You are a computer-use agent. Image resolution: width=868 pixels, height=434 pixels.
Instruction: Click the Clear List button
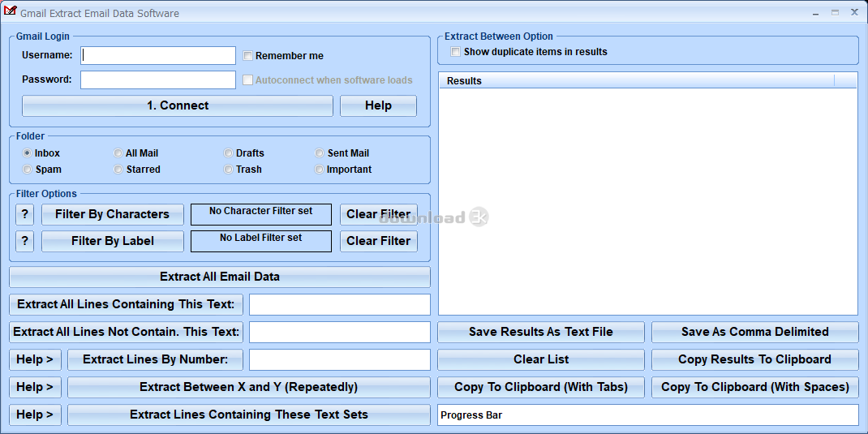tap(541, 359)
